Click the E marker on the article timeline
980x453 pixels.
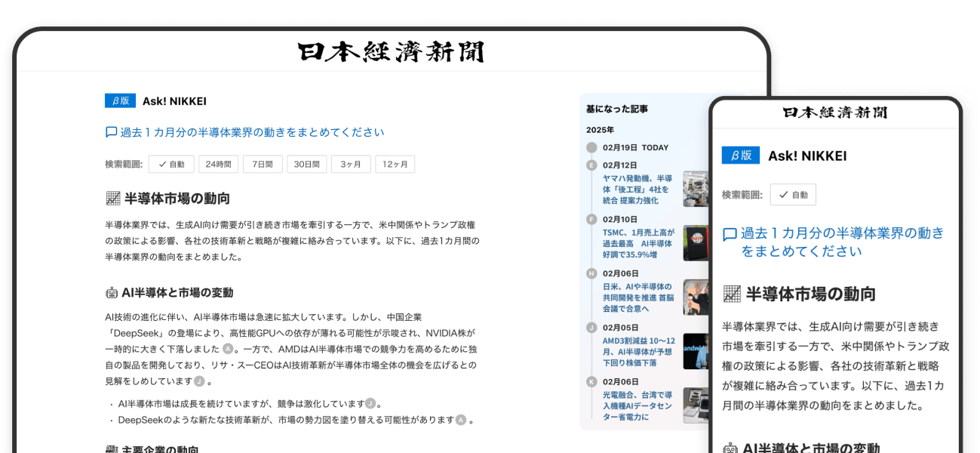(591, 165)
